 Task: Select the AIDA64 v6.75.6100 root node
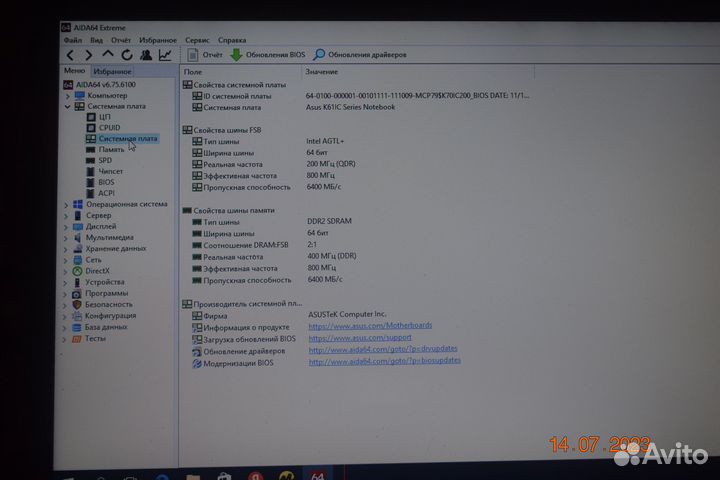[x=106, y=85]
